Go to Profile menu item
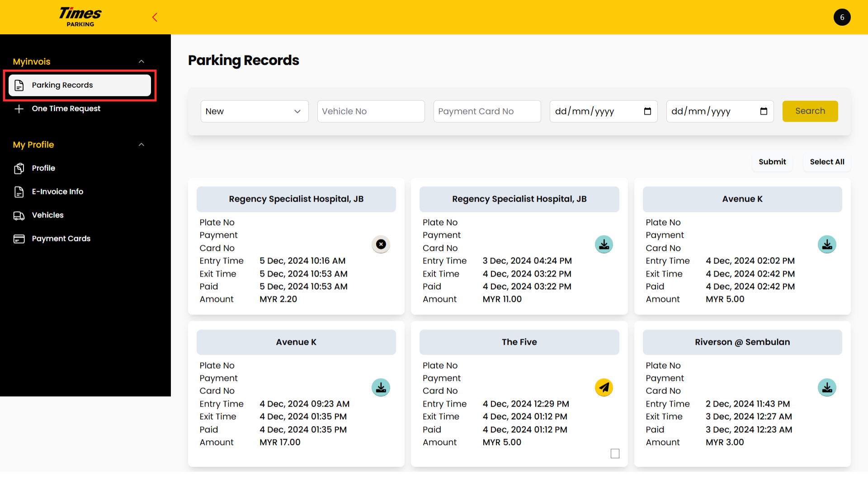868x488 pixels. 43,168
